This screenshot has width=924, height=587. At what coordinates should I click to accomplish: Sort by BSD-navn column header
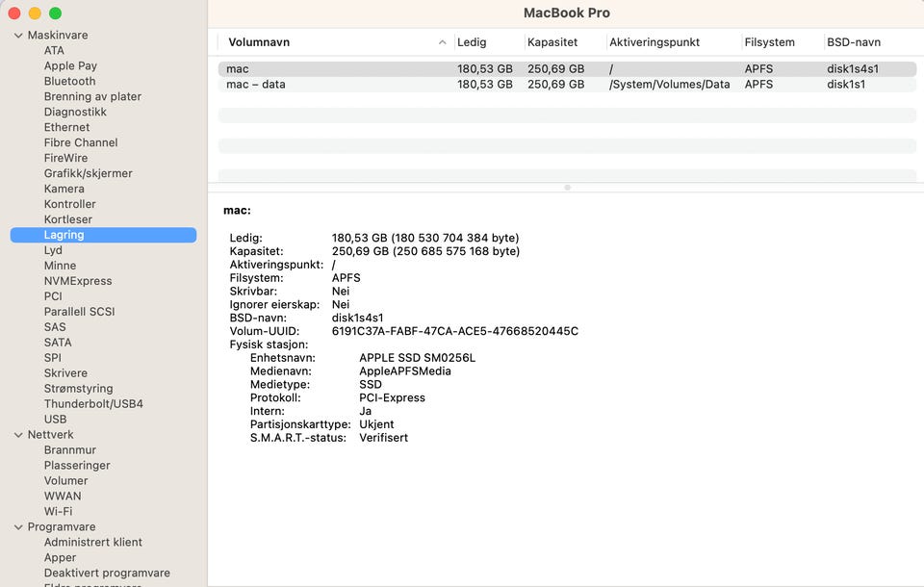[x=854, y=42]
